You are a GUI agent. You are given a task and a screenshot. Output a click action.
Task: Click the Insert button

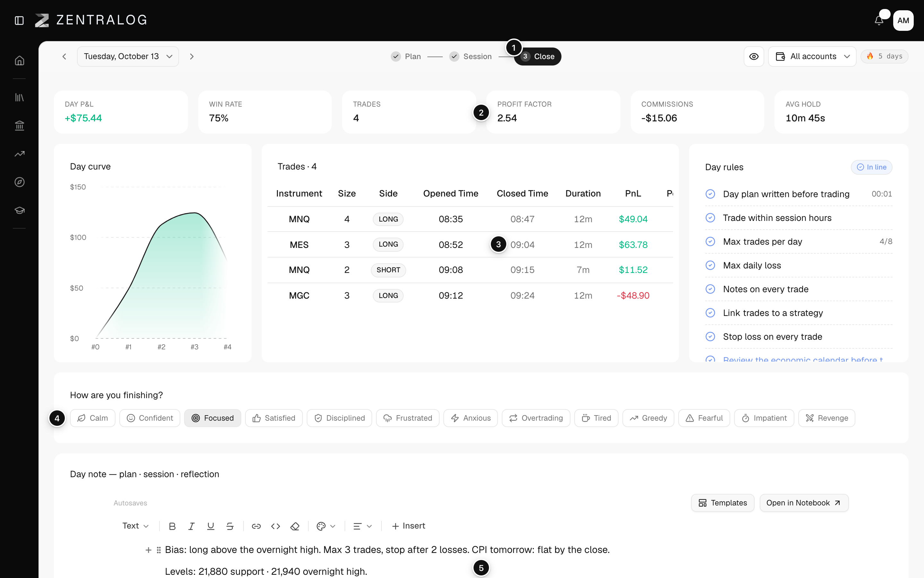408,526
